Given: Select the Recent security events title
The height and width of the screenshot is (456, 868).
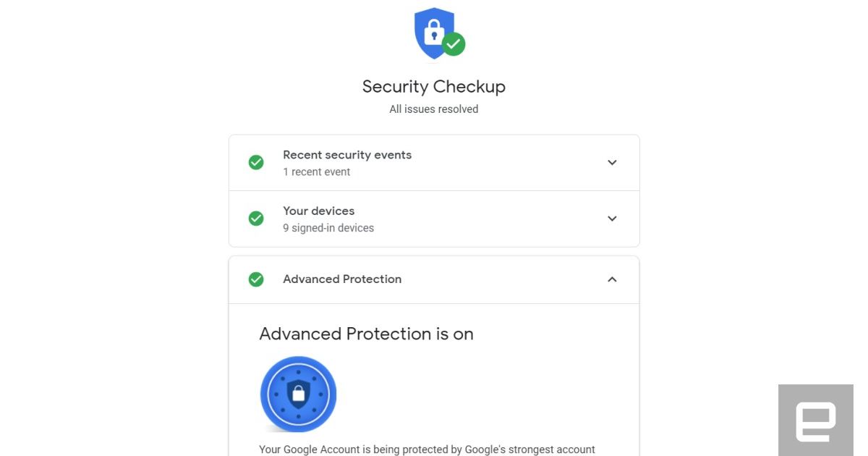Looking at the screenshot, I should click(347, 155).
